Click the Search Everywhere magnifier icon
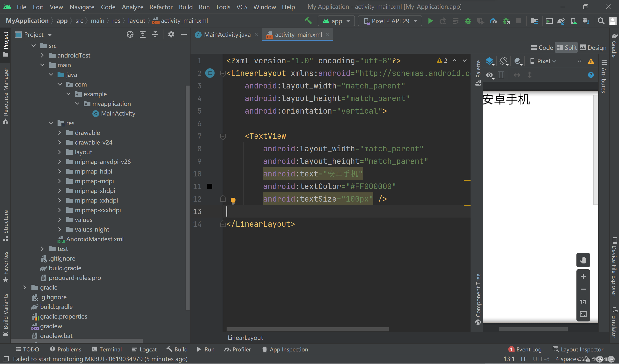Viewport: 619px width, 364px height. [x=601, y=21]
